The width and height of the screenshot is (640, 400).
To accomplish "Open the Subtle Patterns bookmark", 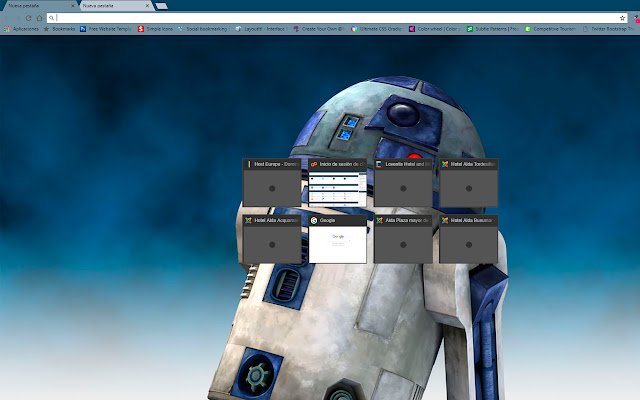I will pyautogui.click(x=493, y=29).
